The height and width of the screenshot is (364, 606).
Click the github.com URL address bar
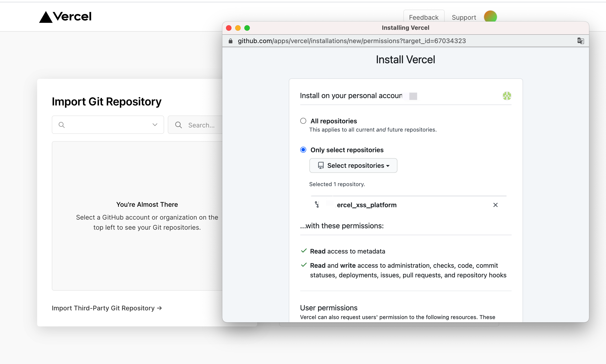[352, 41]
